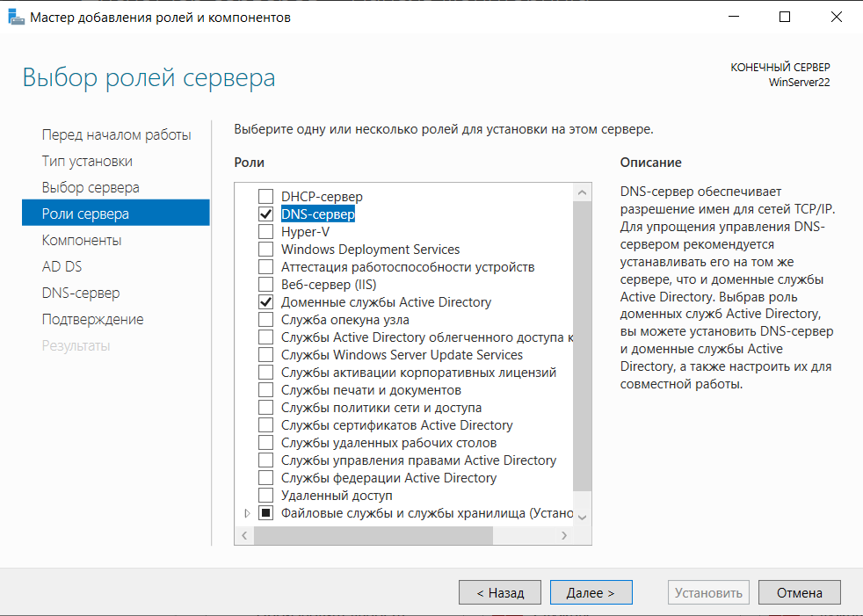Tick the Веб-сервер (IIS) checkbox
Screen dimensions: 863x616
click(265, 285)
